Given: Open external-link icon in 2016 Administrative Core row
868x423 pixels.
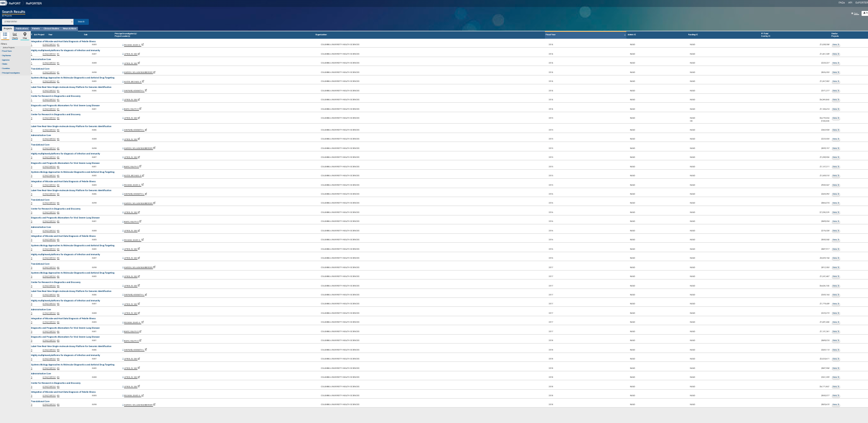Looking at the screenshot, I should (x=138, y=230).
